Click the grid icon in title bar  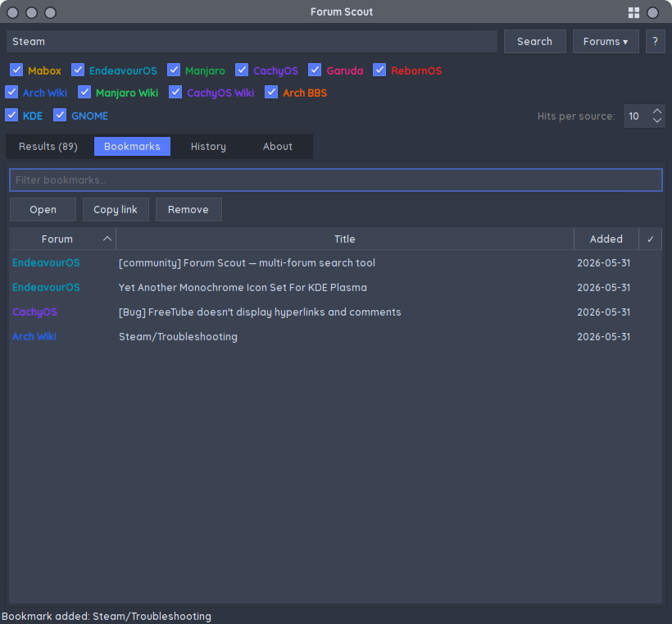(633, 12)
